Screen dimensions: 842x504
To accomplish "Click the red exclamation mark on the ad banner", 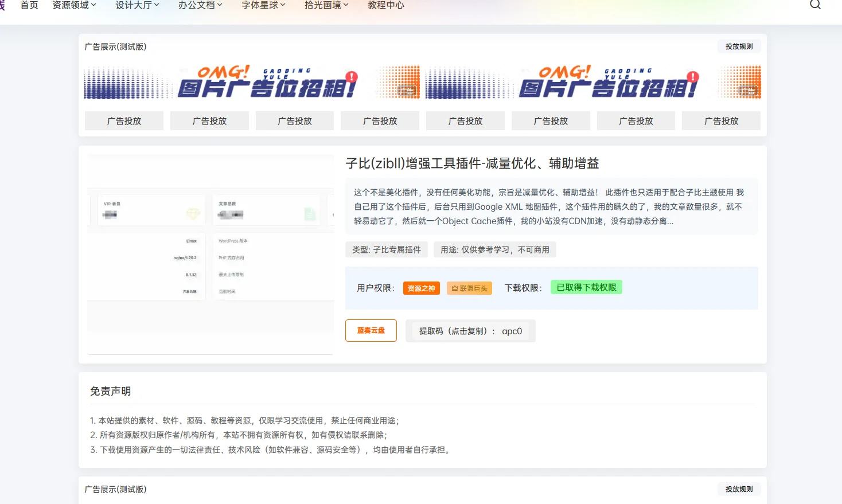I will [x=351, y=76].
